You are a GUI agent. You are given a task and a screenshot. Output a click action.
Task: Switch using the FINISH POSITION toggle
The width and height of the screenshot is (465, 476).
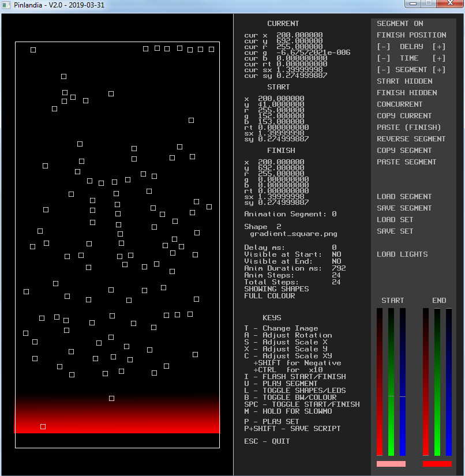[411, 35]
